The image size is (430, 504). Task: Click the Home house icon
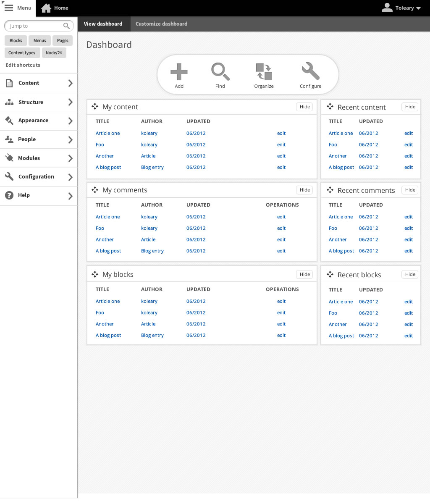46,8
